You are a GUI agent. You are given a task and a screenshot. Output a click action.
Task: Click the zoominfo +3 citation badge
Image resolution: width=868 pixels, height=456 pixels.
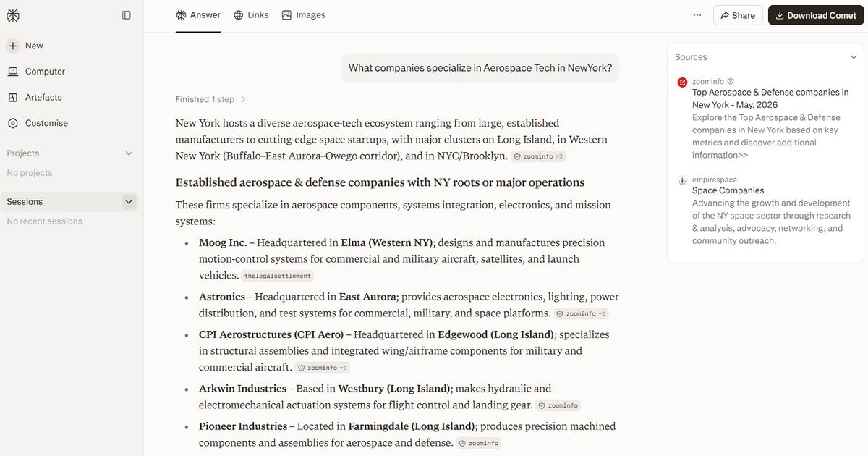coord(539,156)
